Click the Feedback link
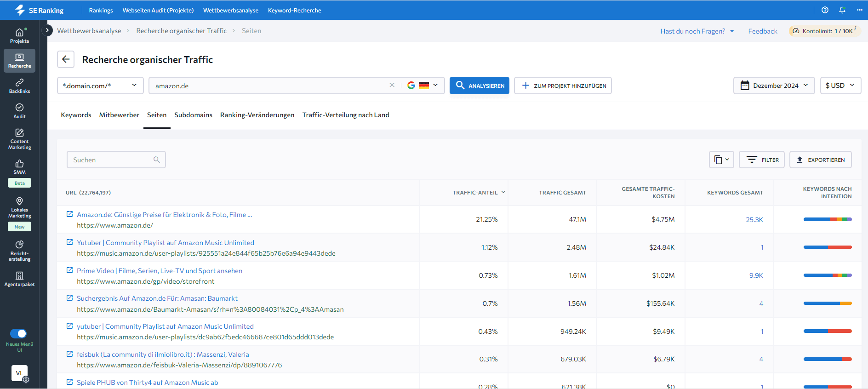The width and height of the screenshot is (868, 389). tap(762, 31)
